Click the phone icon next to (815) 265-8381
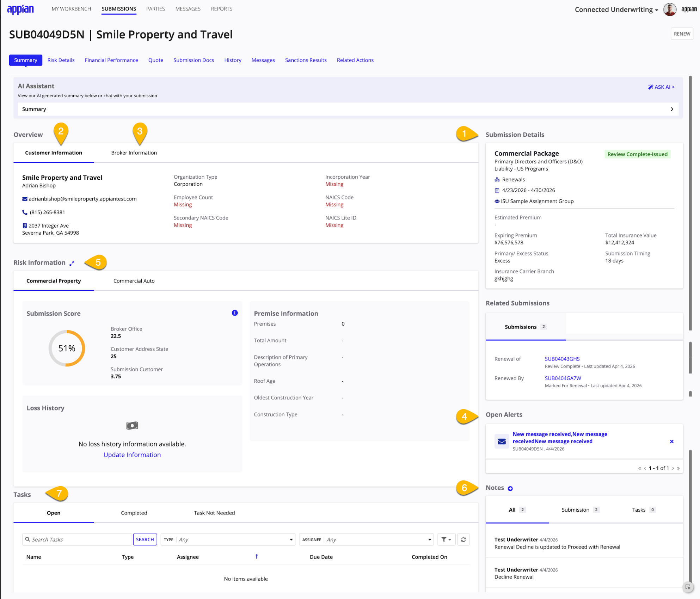 (25, 212)
